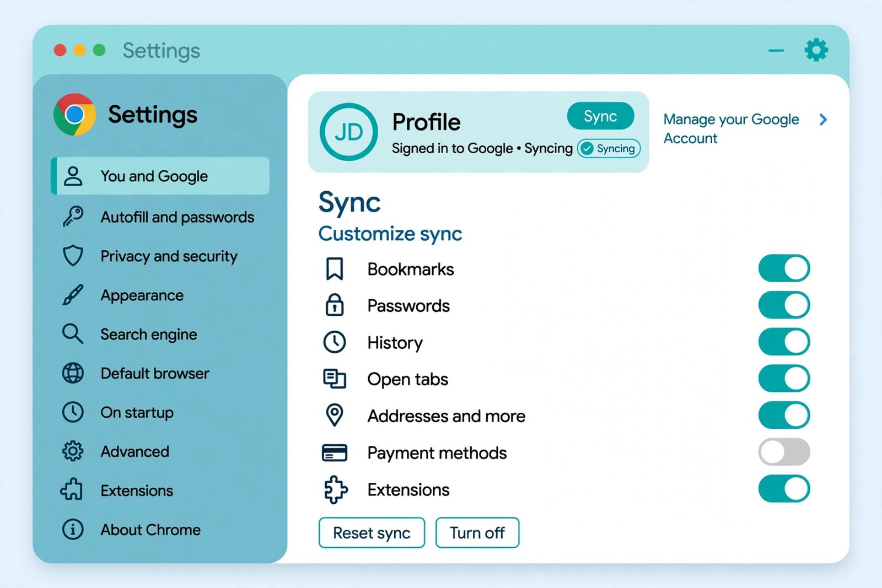Image resolution: width=882 pixels, height=588 pixels.
Task: Click the Open tabs windows icon
Action: 335,379
